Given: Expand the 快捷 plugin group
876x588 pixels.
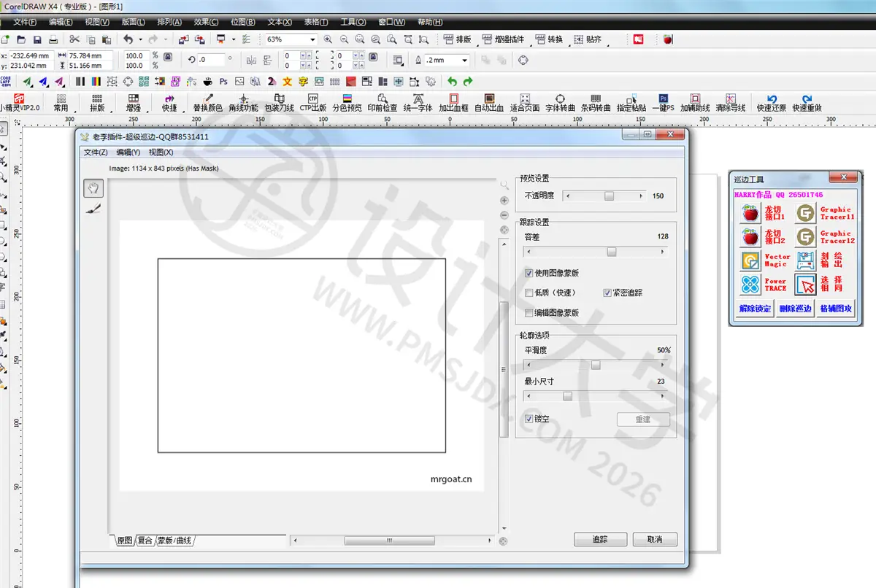Looking at the screenshot, I should pyautogui.click(x=169, y=103).
